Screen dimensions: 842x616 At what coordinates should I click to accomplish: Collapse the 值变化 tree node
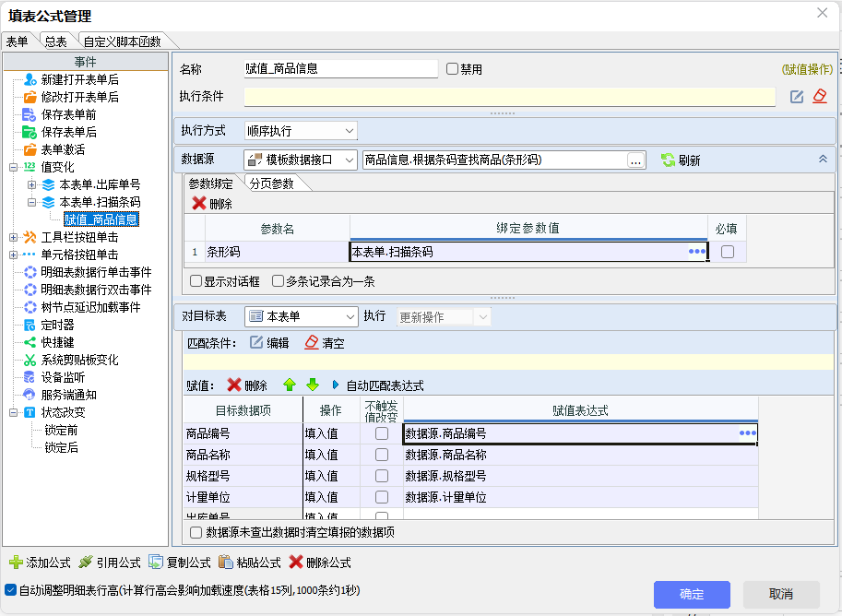14,167
